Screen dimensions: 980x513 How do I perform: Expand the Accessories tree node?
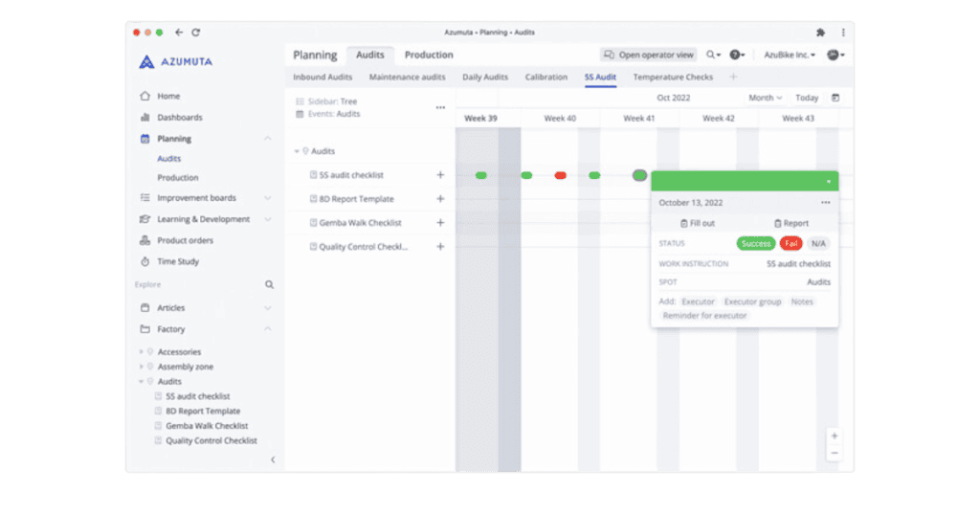(142, 352)
